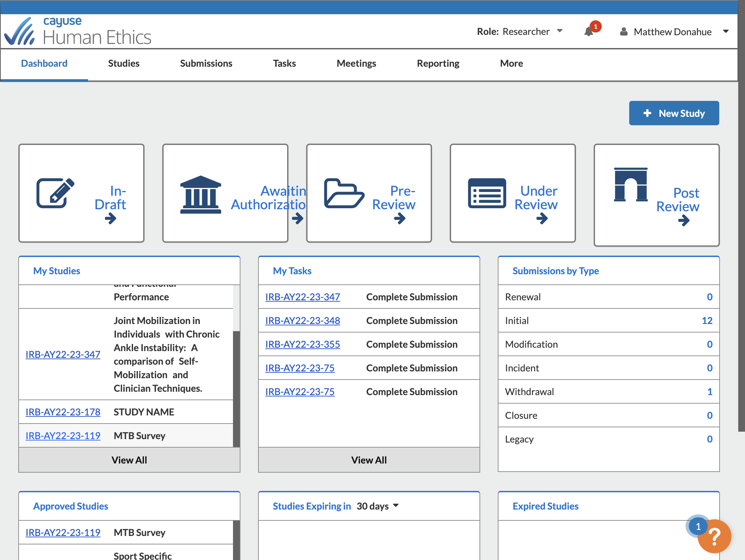Open IRB-AY22-23-355 task link
Screen dimensions: 745x560
point(302,344)
